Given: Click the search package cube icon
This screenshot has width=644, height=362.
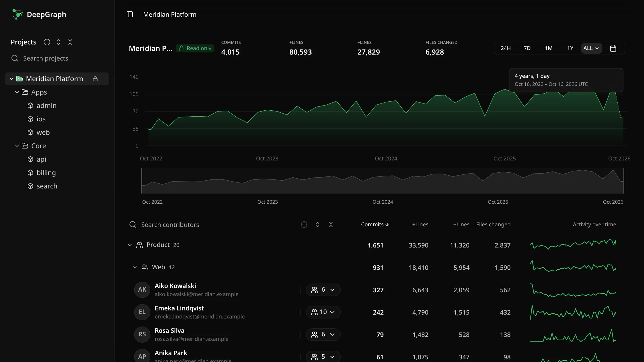Looking at the screenshot, I should tap(30, 186).
